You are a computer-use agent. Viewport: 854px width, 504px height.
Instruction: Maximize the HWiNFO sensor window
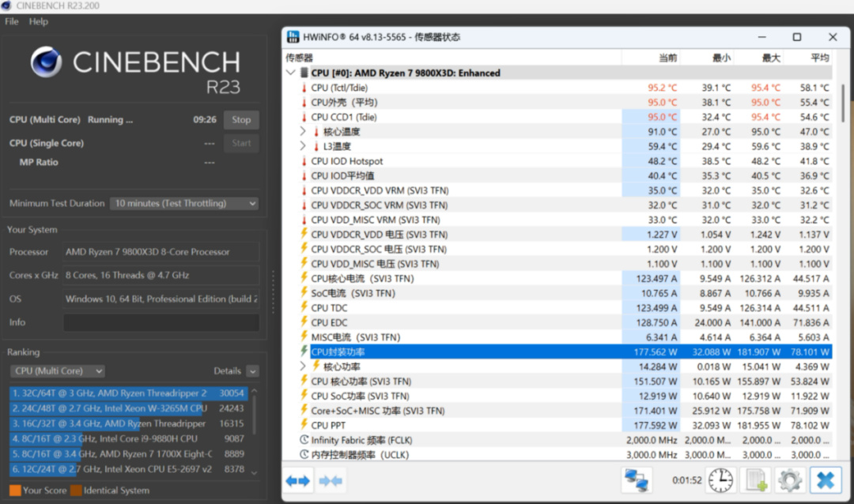pos(797,37)
